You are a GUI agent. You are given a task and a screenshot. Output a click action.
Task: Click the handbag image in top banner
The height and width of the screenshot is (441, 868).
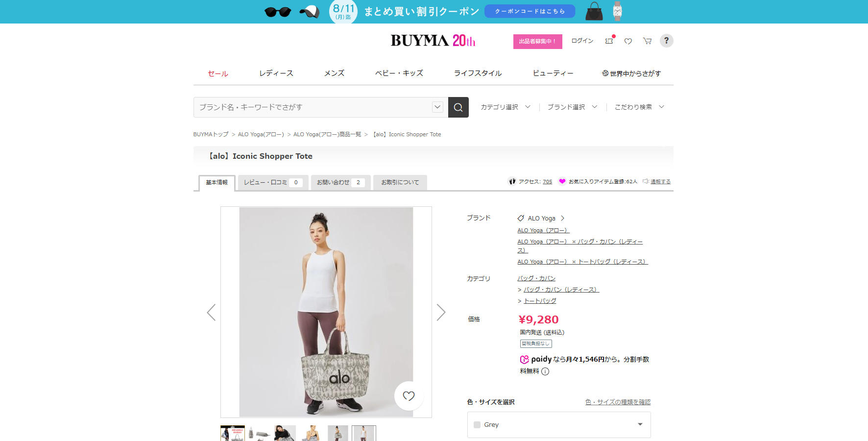(594, 11)
